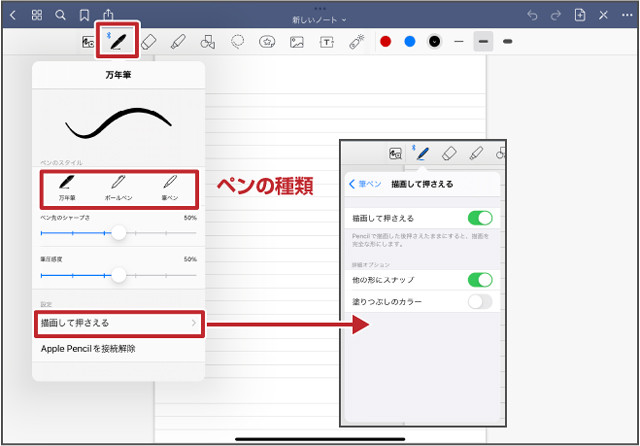Viewport: 640px width, 446px height.
Task: Disable 他の形にスナップ switch
Action: pos(480,280)
